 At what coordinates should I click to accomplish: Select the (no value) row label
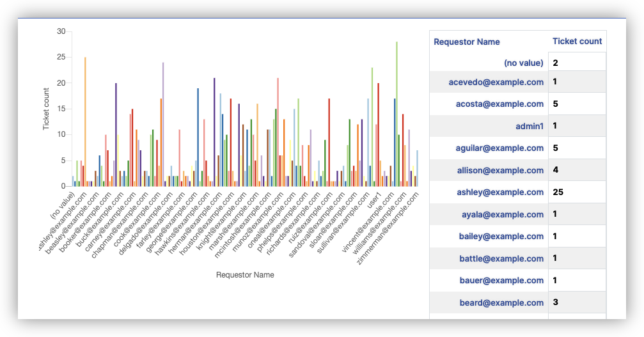523,63
